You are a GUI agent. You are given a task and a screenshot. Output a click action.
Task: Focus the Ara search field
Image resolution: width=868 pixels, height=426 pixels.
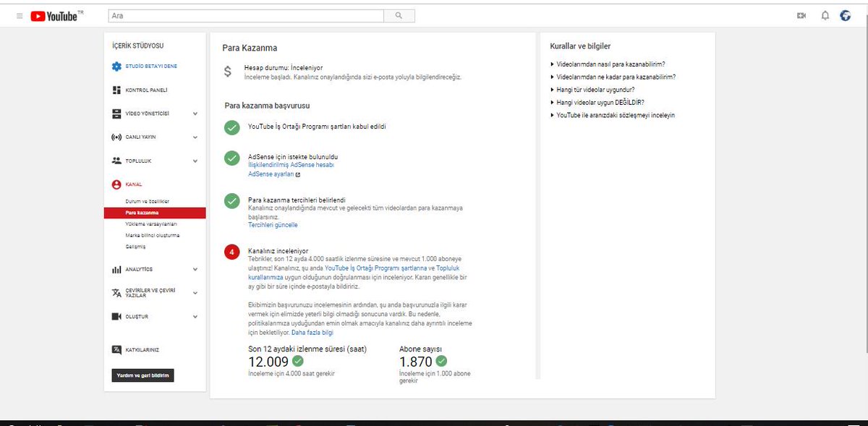coord(246,15)
